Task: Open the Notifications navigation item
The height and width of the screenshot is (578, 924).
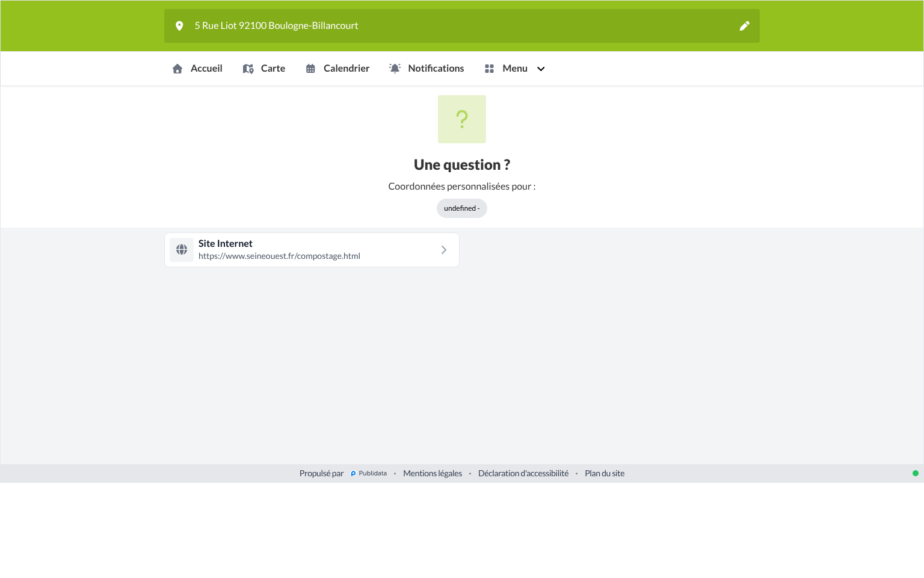Action: (x=427, y=69)
